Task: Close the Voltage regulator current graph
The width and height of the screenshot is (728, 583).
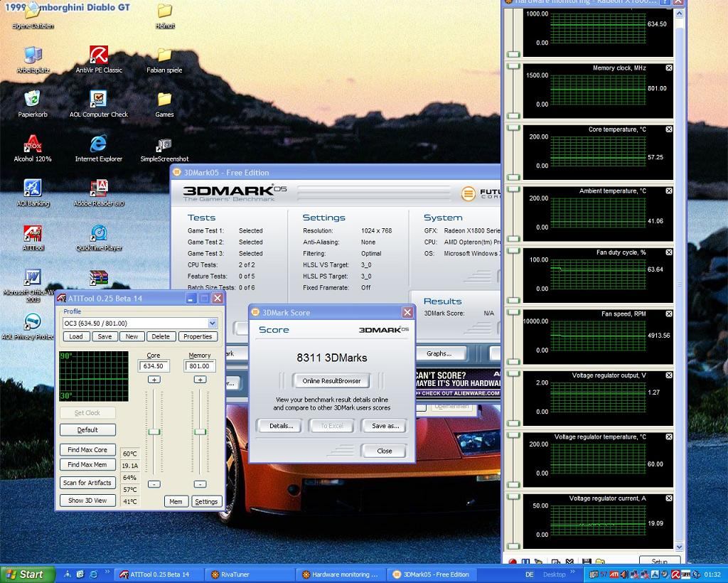Action: 669,498
